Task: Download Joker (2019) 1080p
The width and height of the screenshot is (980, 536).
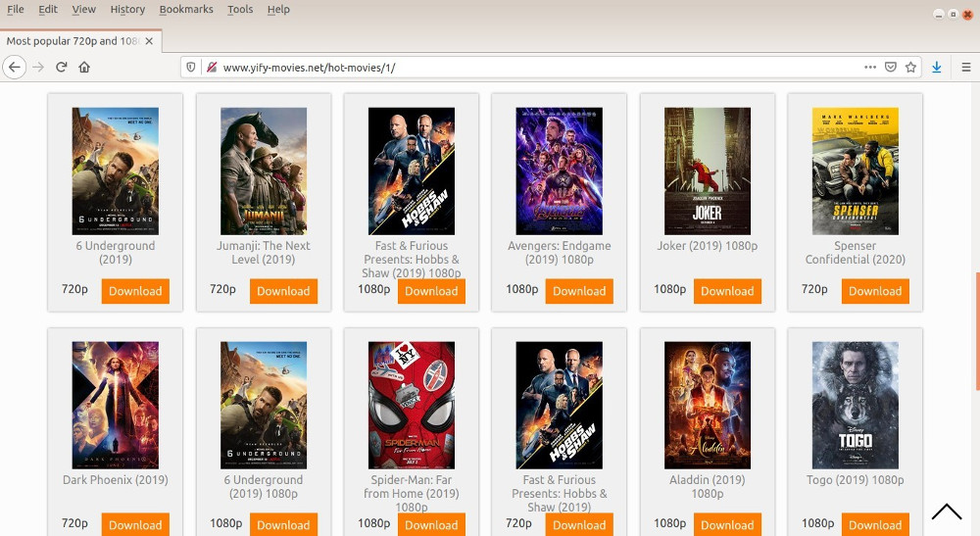Action: [x=727, y=291]
